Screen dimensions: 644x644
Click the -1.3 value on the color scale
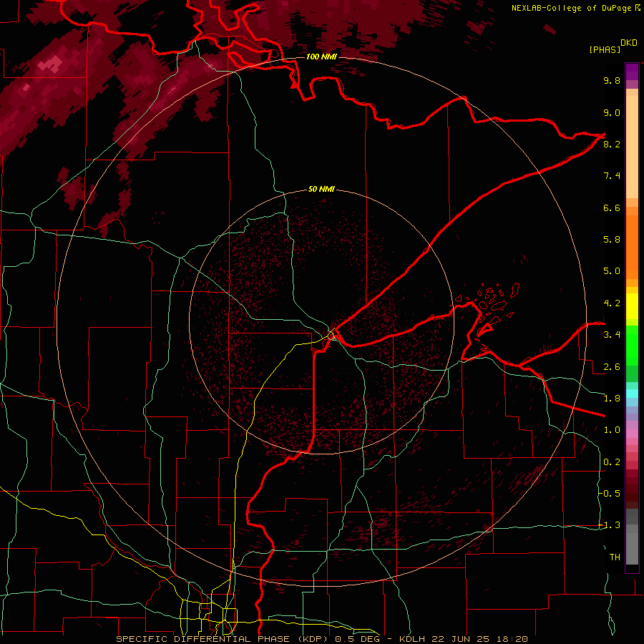610,525
